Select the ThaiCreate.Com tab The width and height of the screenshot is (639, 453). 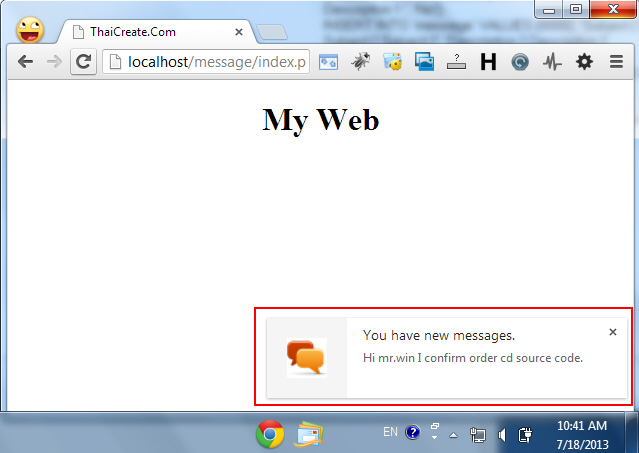point(155,32)
